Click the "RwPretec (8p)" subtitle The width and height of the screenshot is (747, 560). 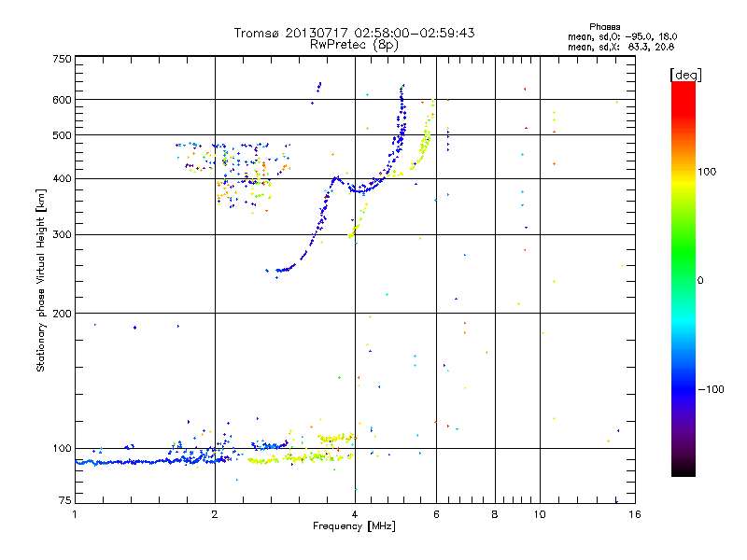(x=354, y=45)
